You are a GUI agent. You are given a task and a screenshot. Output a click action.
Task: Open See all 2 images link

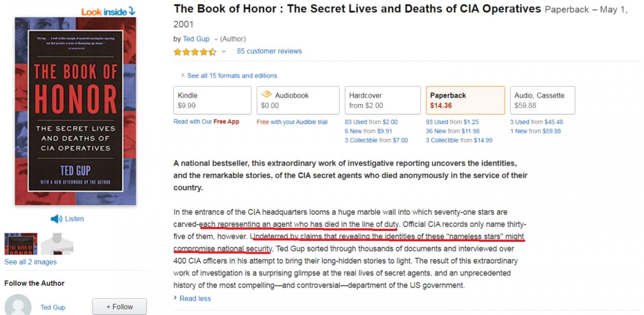click(x=30, y=262)
